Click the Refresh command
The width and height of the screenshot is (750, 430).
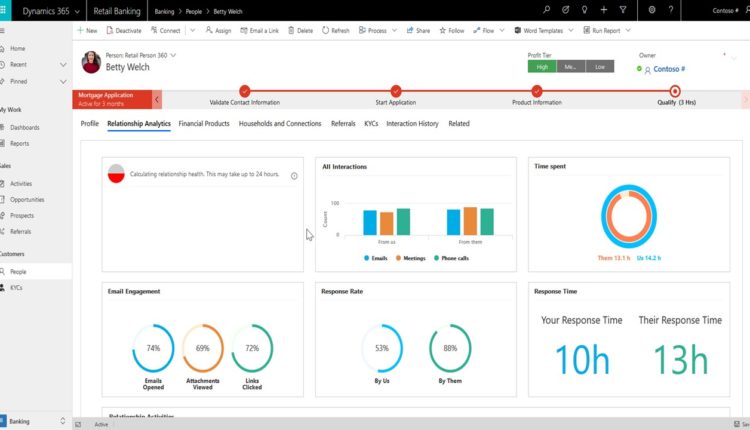(337, 31)
